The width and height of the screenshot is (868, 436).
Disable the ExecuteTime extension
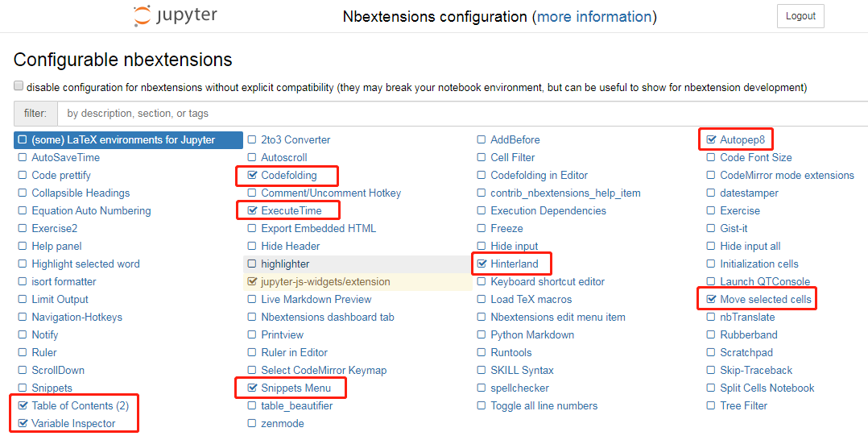[x=253, y=210]
